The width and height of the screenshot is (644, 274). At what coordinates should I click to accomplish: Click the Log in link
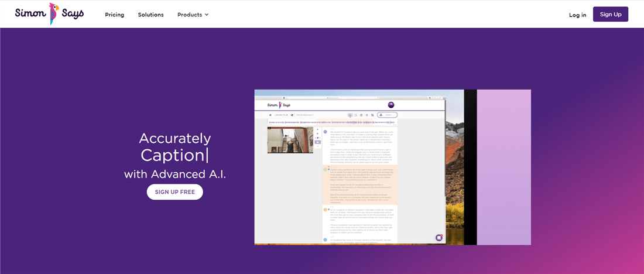point(577,15)
